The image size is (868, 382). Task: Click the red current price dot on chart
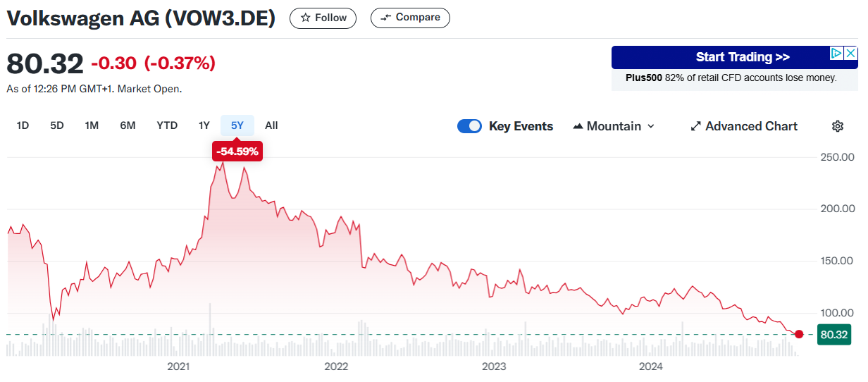[798, 334]
